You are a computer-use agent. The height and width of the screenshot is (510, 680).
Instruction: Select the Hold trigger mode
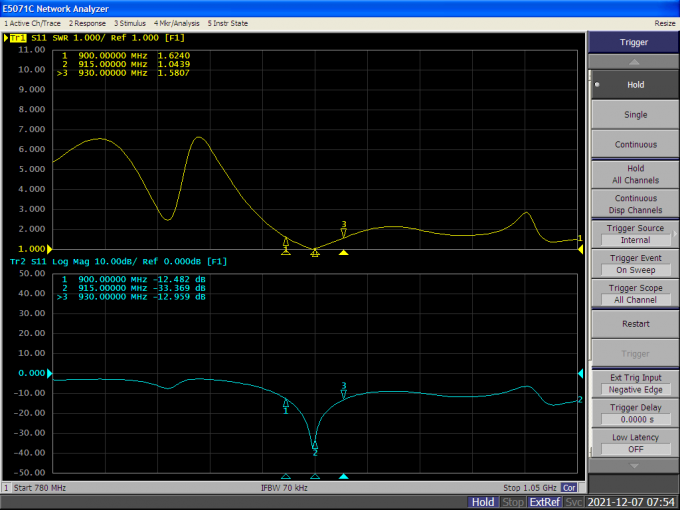click(x=635, y=85)
